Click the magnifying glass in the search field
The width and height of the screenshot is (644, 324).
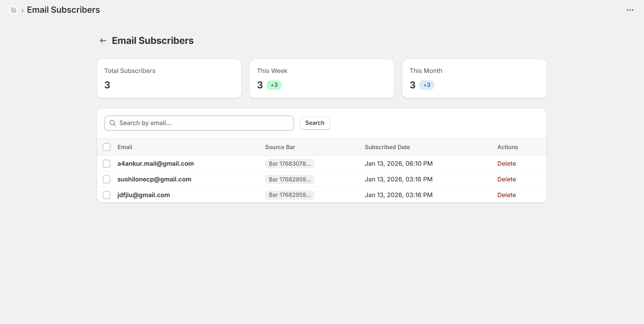tap(113, 123)
